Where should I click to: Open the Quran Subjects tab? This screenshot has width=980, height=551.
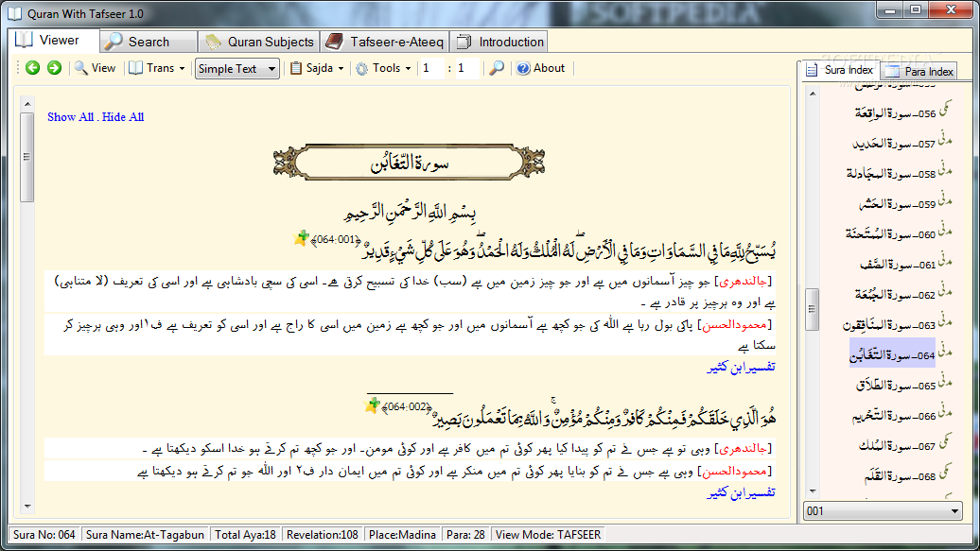(x=259, y=42)
